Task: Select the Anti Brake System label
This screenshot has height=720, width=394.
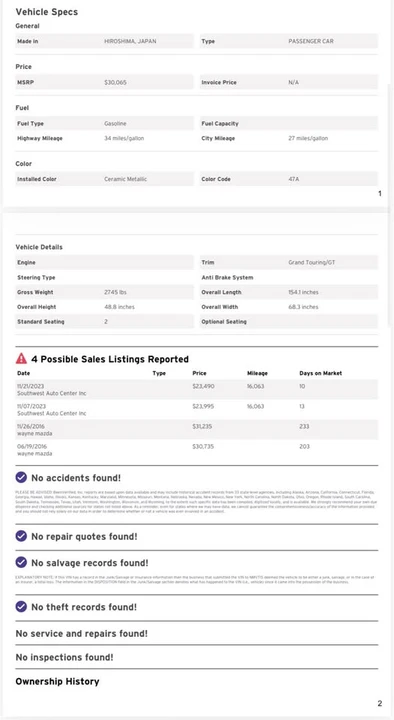Action: [227, 277]
